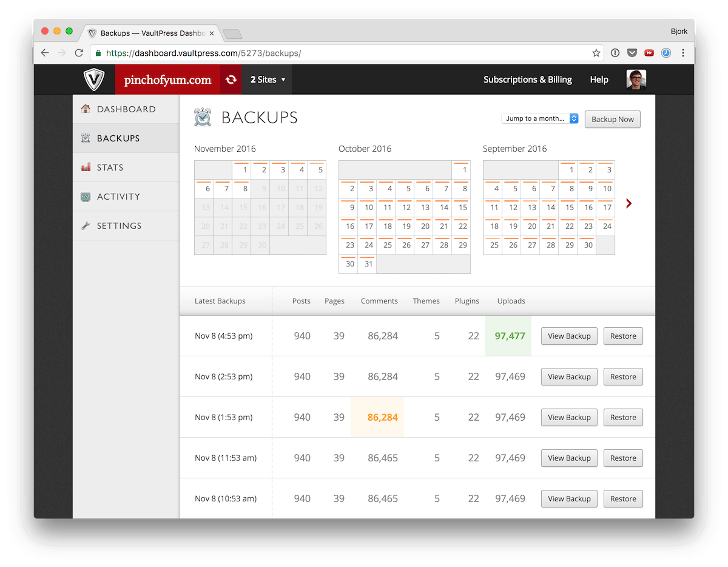Click the VaultPress shield logo
The image size is (728, 567).
point(95,80)
